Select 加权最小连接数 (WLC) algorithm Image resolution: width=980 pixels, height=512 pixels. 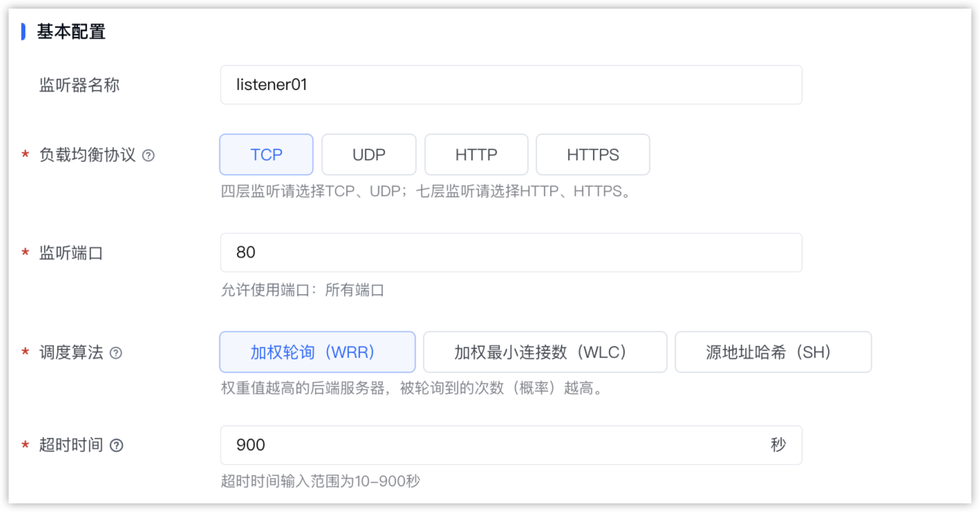point(545,352)
